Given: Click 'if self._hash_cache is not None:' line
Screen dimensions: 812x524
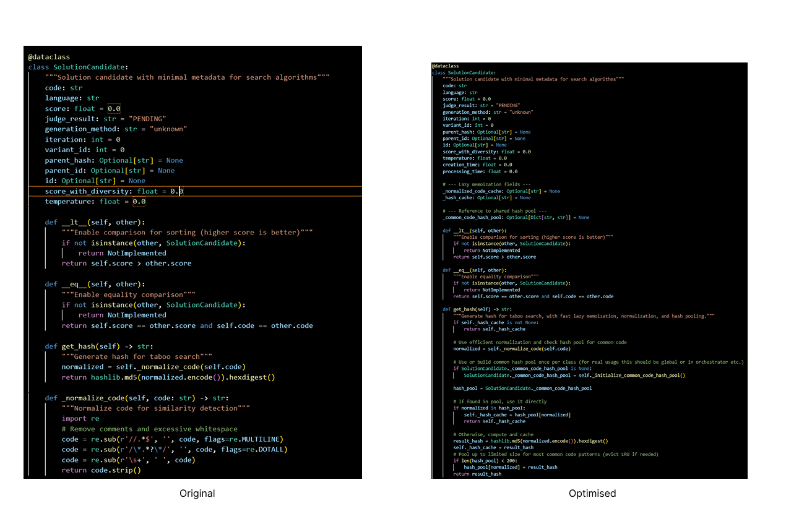Looking at the screenshot, I should 496,322.
